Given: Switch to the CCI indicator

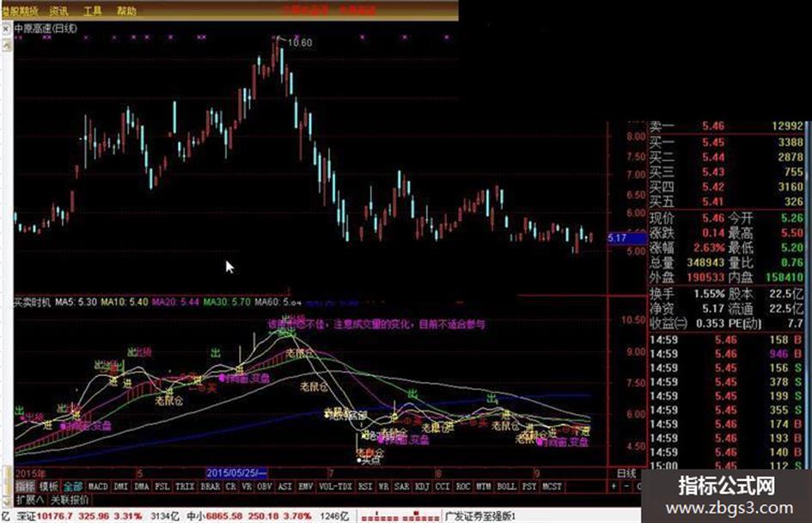Looking at the screenshot, I should coord(443,487).
